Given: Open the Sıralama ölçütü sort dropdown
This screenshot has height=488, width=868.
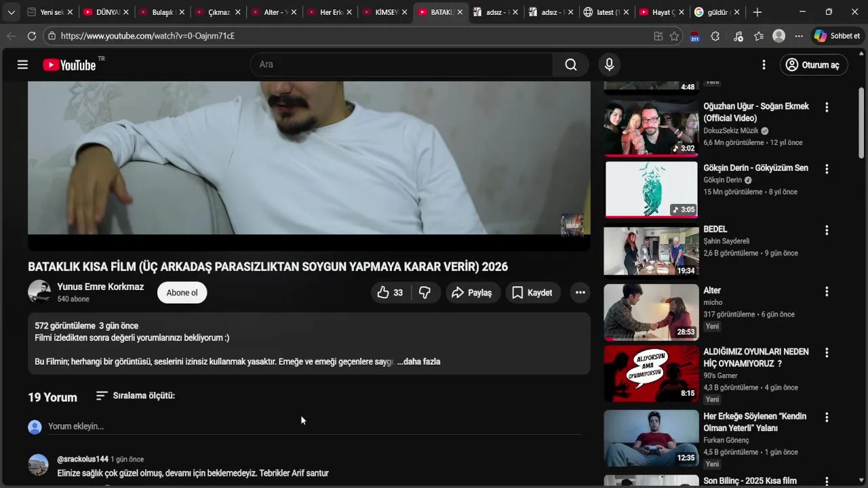Looking at the screenshot, I should coord(135,395).
